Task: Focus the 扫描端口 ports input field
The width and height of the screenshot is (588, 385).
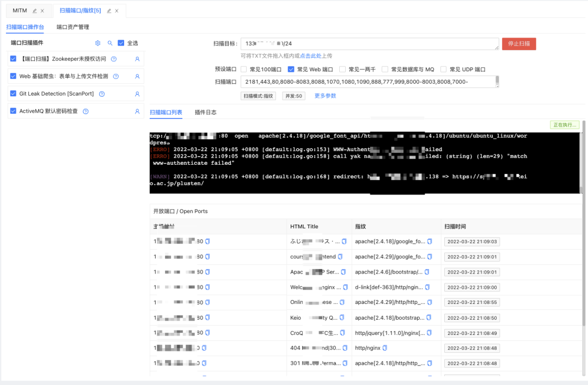Action: pyautogui.click(x=370, y=82)
